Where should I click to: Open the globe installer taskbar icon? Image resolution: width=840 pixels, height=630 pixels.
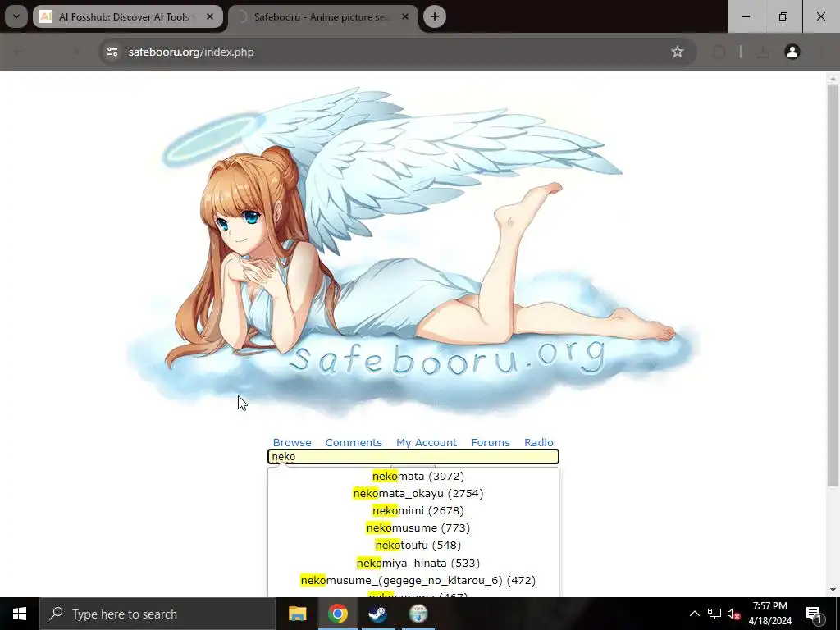[x=418, y=614]
